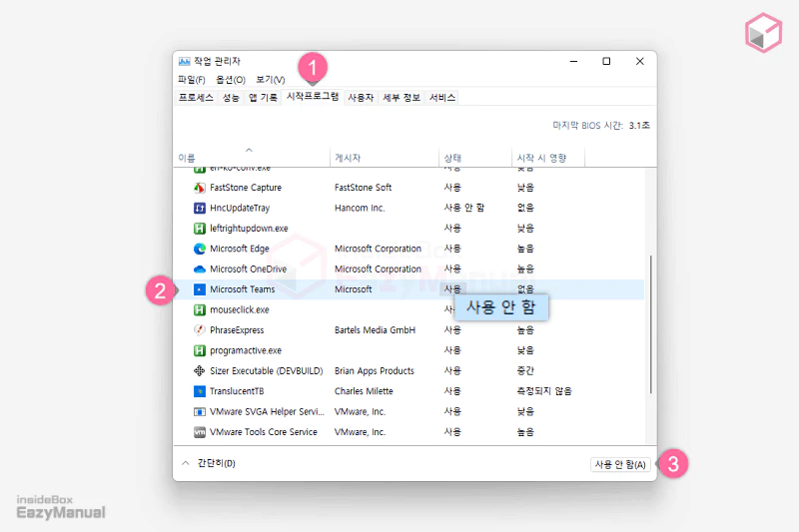799x532 pixels.
Task: Click the Task Manager title bar icon
Action: coord(184,62)
